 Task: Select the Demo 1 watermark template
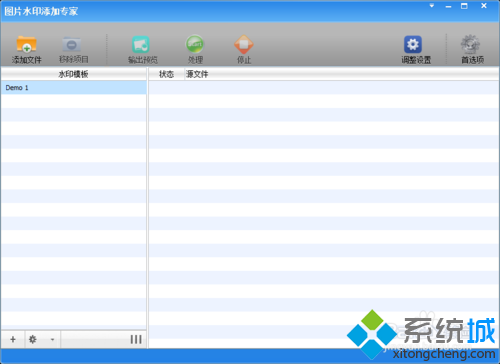[x=74, y=88]
